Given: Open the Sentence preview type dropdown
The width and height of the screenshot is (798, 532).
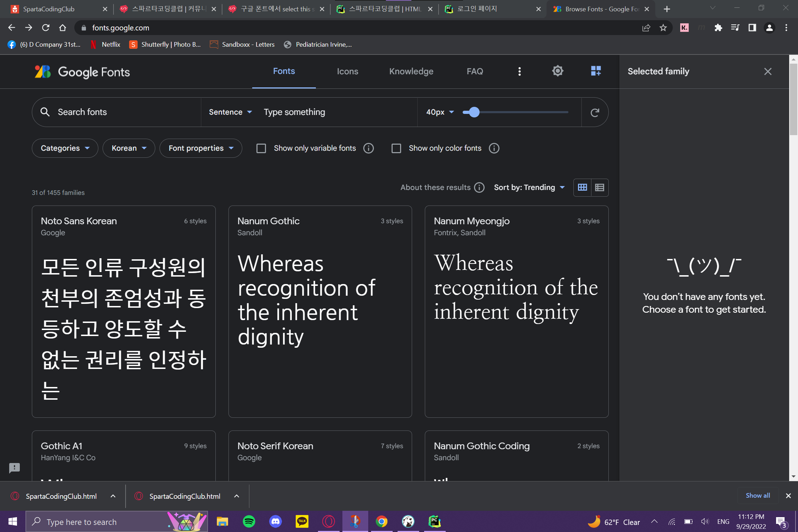Looking at the screenshot, I should (230, 112).
